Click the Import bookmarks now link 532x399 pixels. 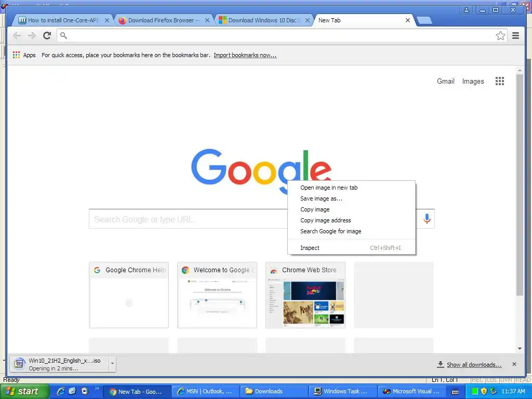(x=245, y=55)
